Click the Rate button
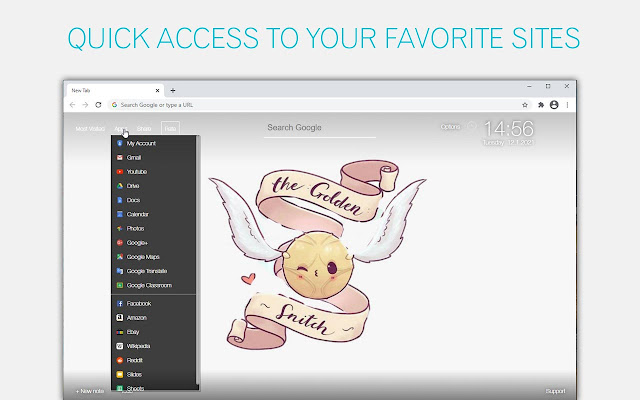 pyautogui.click(x=170, y=129)
